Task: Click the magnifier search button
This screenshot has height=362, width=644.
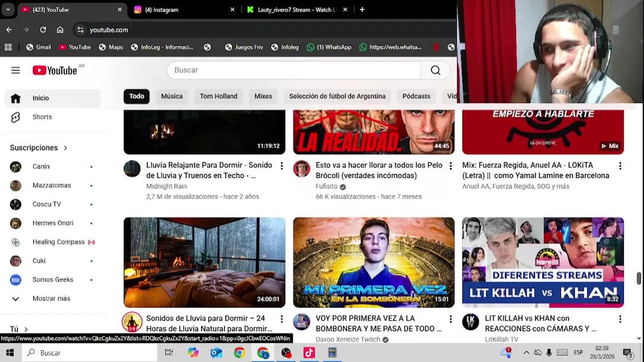Action: pyautogui.click(x=436, y=70)
